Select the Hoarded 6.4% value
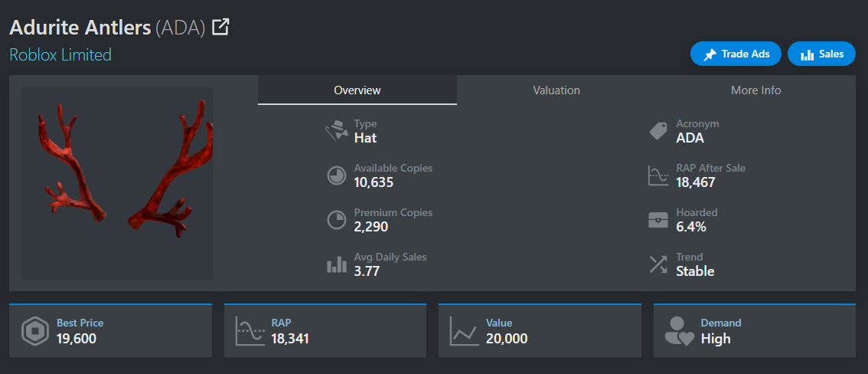Viewport: 868px width, 374px height. (x=691, y=227)
